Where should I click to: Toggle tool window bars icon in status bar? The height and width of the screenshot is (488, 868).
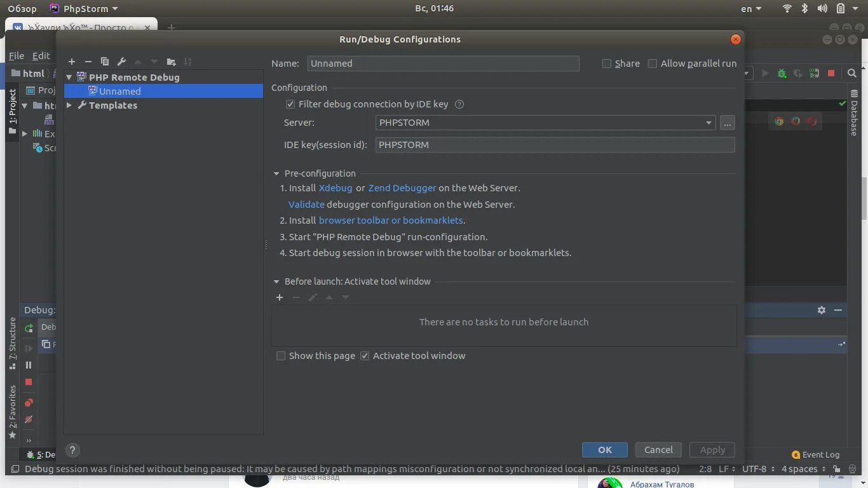(16, 469)
